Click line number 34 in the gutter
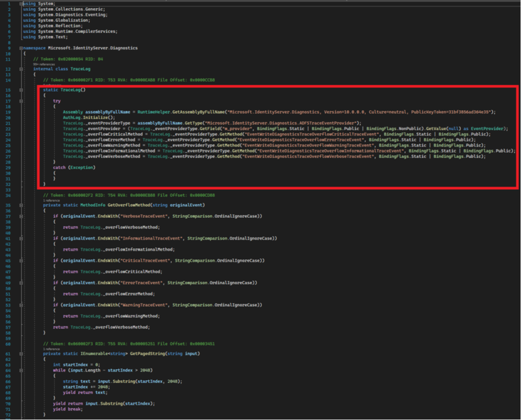 8,195
